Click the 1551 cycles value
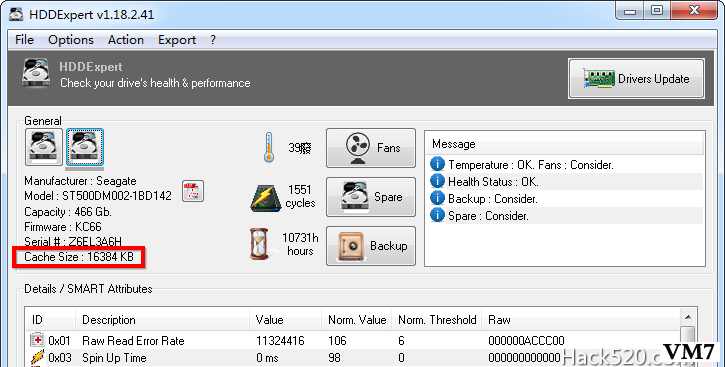 tap(300, 196)
